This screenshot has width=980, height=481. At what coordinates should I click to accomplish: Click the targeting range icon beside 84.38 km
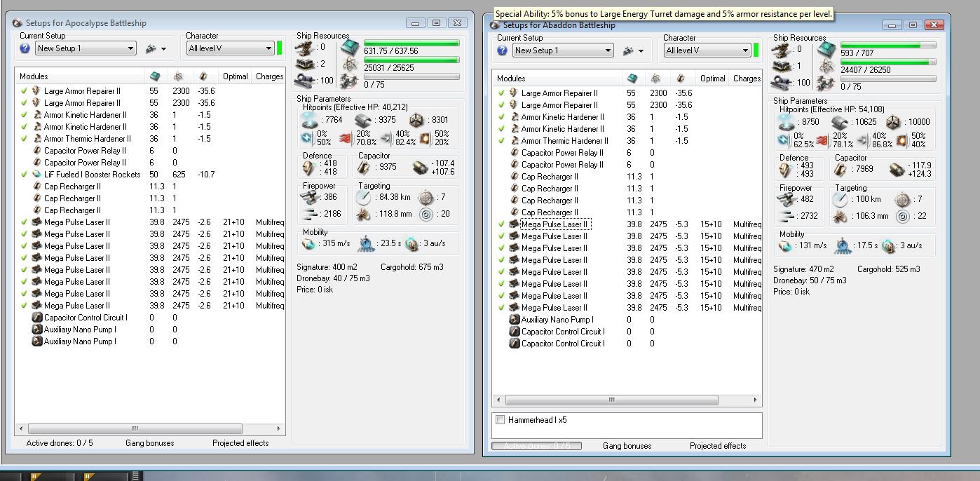point(363,197)
